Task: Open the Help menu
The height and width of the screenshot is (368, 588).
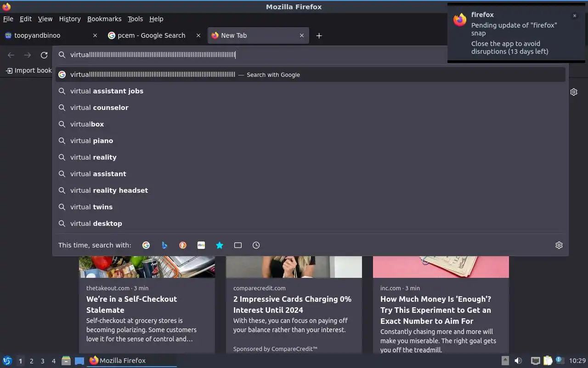Action: point(156,19)
